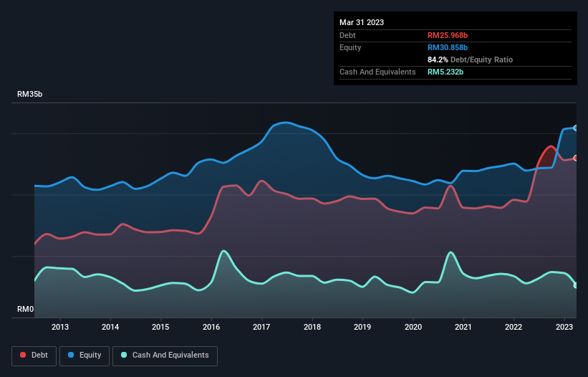Viewport: 588px width, 377px height.
Task: Click the 2022 x-axis label
Action: click(x=514, y=327)
